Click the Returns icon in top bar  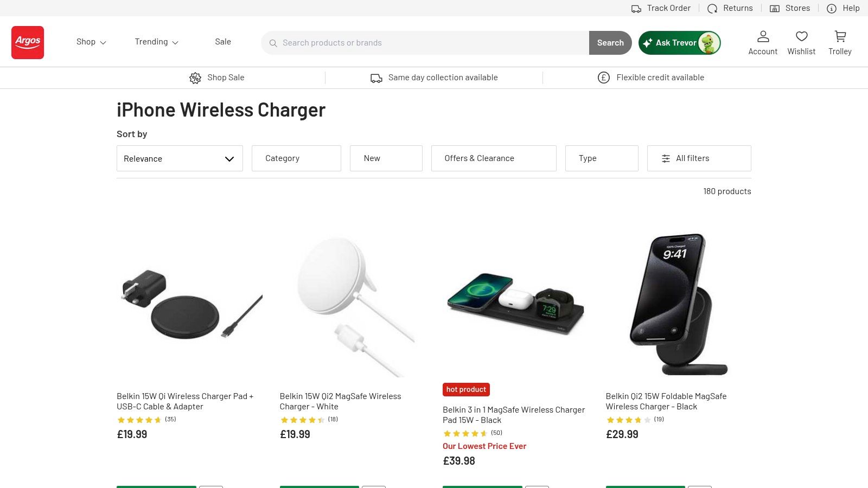pyautogui.click(x=712, y=9)
